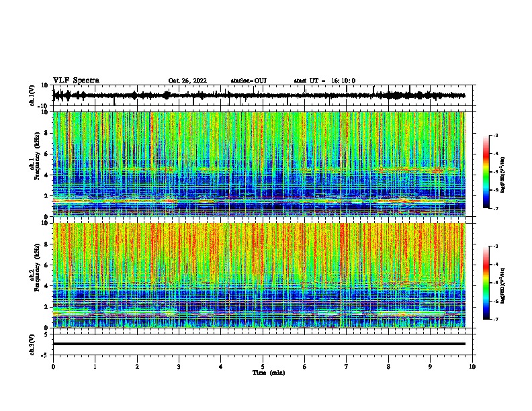Click the "-3" label atop ch.1 color scale
Viewport: 532px width, 411px height.
tap(495, 135)
